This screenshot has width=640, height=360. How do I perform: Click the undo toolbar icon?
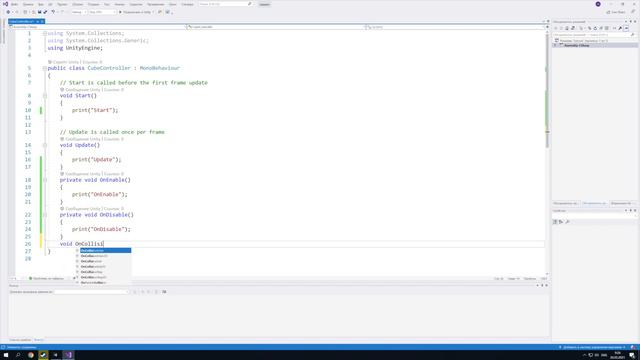tap(53, 12)
